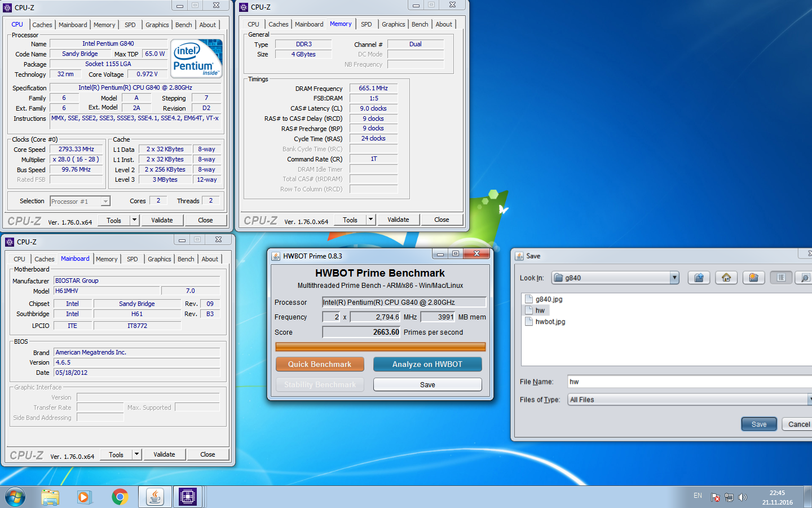Switch Save dialog to List view
Image resolution: width=812 pixels, height=508 pixels.
point(781,278)
